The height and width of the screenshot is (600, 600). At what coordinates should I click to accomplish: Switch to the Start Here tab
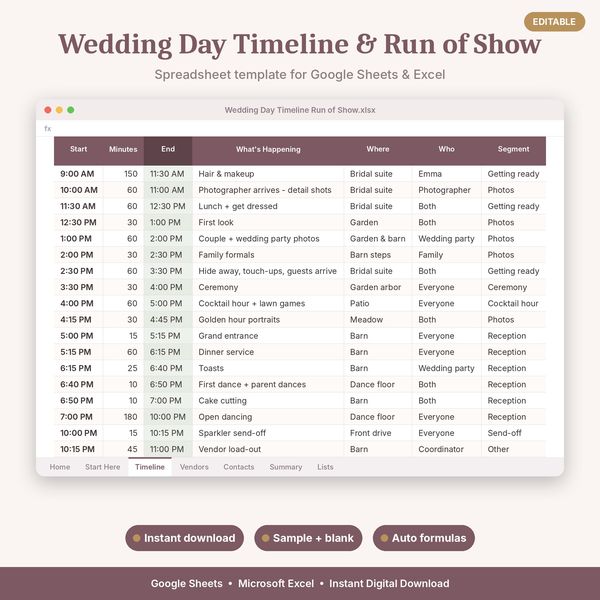(x=103, y=467)
